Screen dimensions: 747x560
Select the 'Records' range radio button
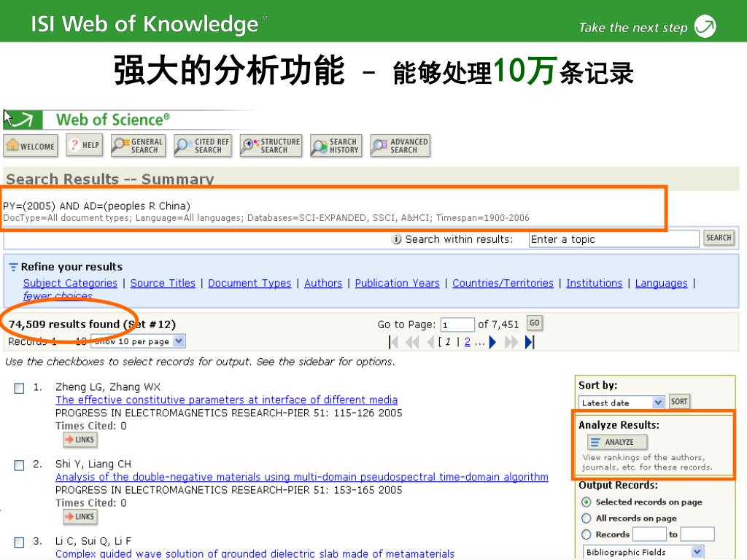[x=587, y=534]
